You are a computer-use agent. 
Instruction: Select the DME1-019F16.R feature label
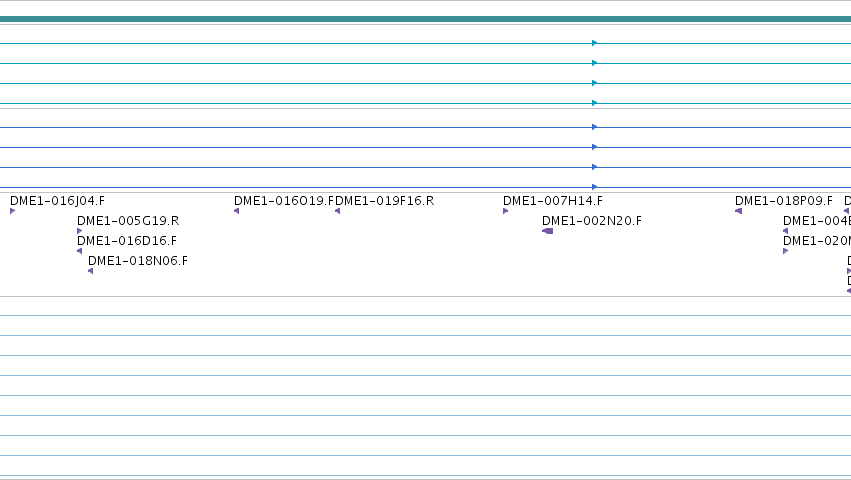point(385,201)
